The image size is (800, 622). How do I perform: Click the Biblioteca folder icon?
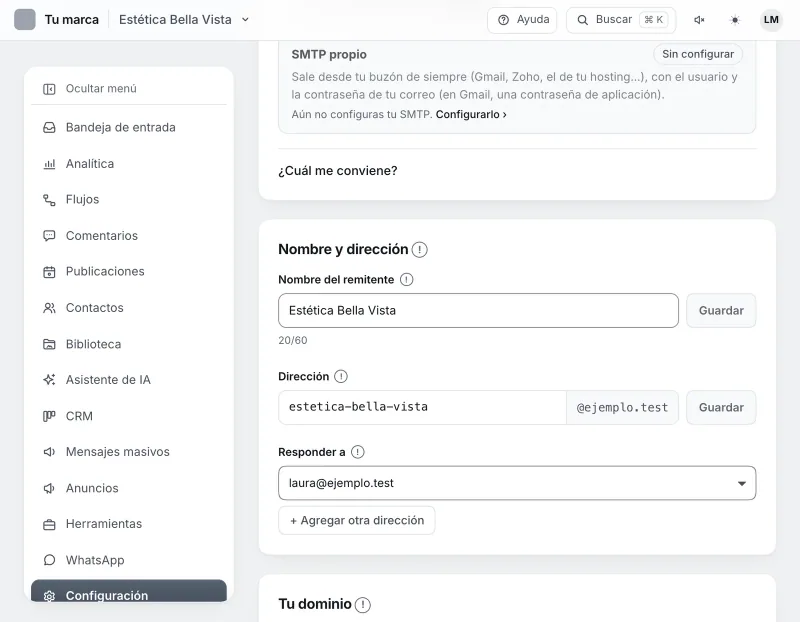point(49,344)
